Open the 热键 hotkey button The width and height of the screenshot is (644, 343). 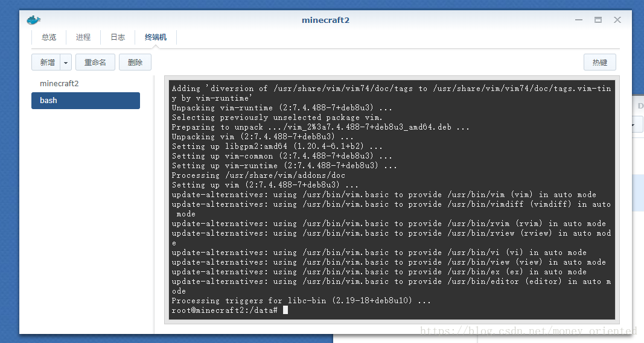click(600, 62)
